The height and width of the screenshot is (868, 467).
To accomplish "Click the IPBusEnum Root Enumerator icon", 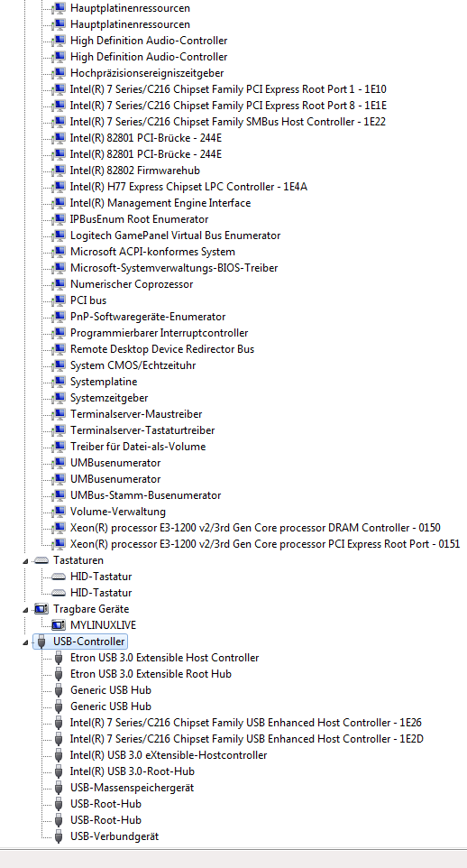I will 59,219.
